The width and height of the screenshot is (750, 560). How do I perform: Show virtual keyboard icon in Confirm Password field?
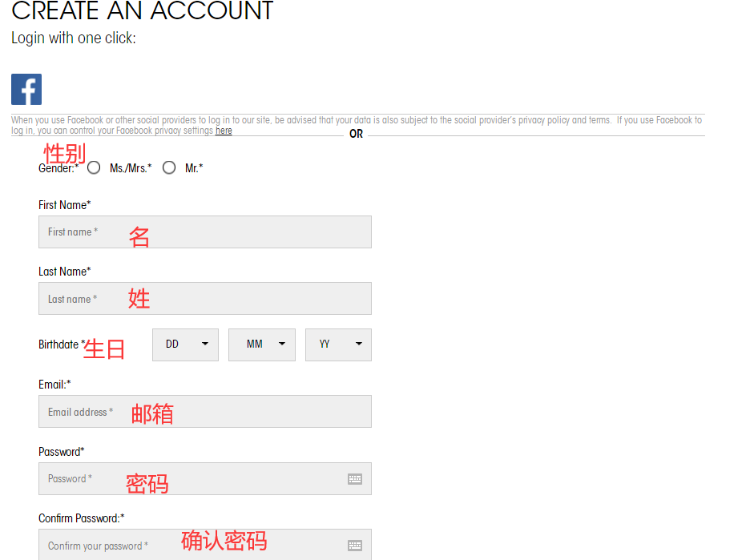[x=355, y=545]
